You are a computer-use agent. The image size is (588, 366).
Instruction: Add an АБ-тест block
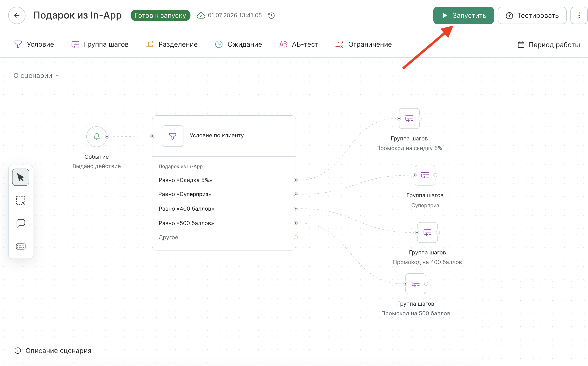pyautogui.click(x=298, y=44)
